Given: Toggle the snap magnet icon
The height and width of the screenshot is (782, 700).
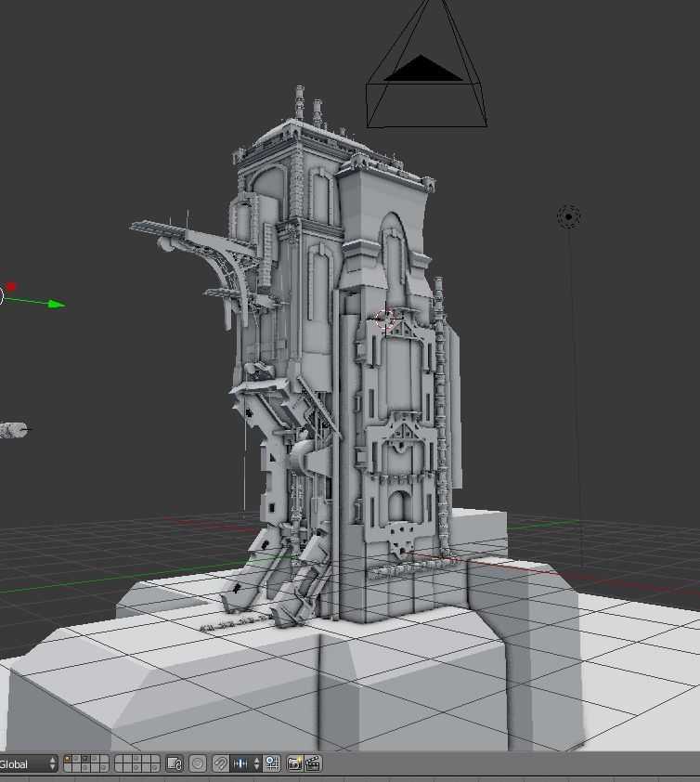Looking at the screenshot, I should [x=220, y=763].
